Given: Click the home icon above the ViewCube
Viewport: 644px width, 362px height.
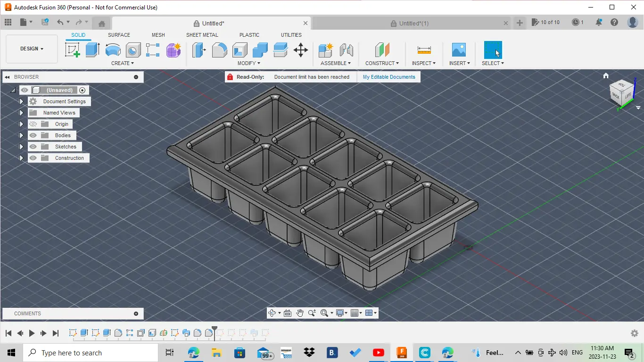Looking at the screenshot, I should [x=606, y=75].
